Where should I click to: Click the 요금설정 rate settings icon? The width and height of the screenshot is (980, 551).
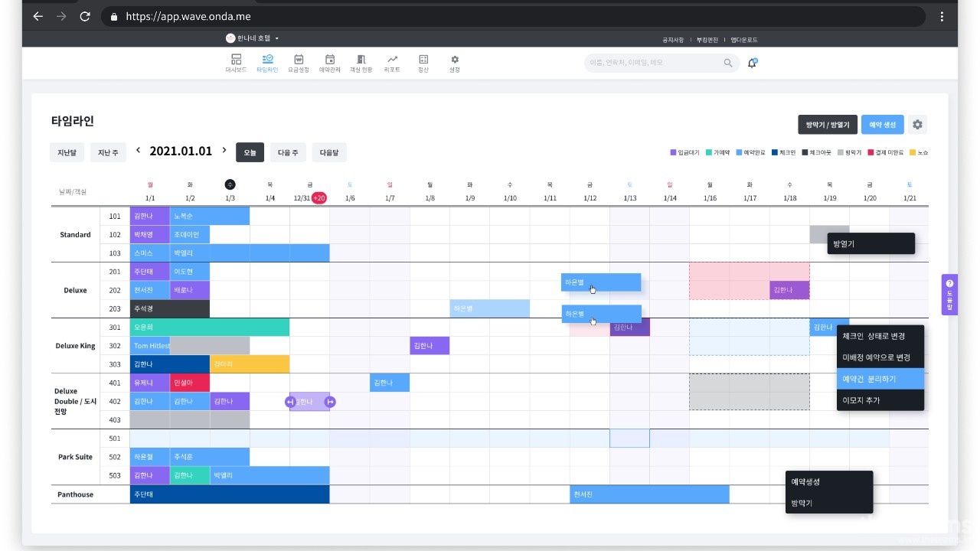[x=299, y=60]
